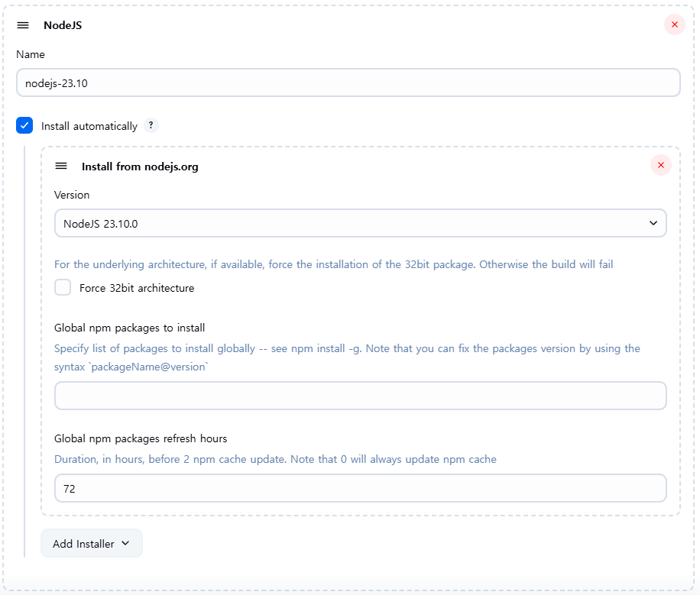The height and width of the screenshot is (595, 700).
Task: Click the Version label above dropdown
Action: point(72,195)
